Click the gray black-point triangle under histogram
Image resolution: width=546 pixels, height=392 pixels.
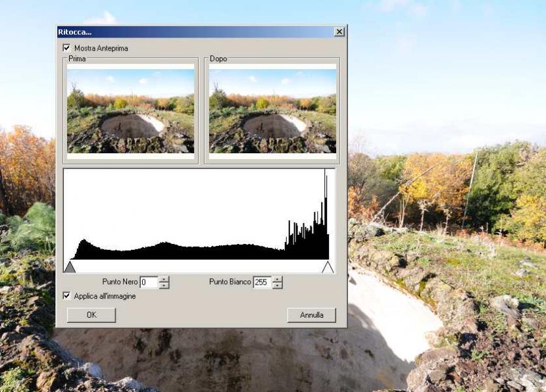70,266
